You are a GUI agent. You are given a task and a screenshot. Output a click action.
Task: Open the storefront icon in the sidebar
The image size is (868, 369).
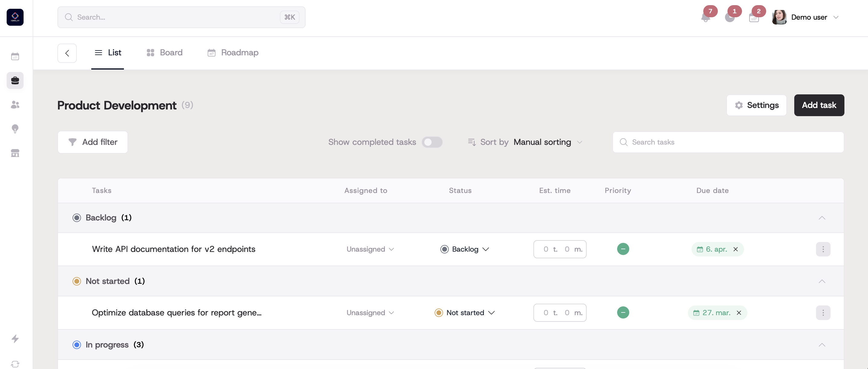[x=15, y=153]
